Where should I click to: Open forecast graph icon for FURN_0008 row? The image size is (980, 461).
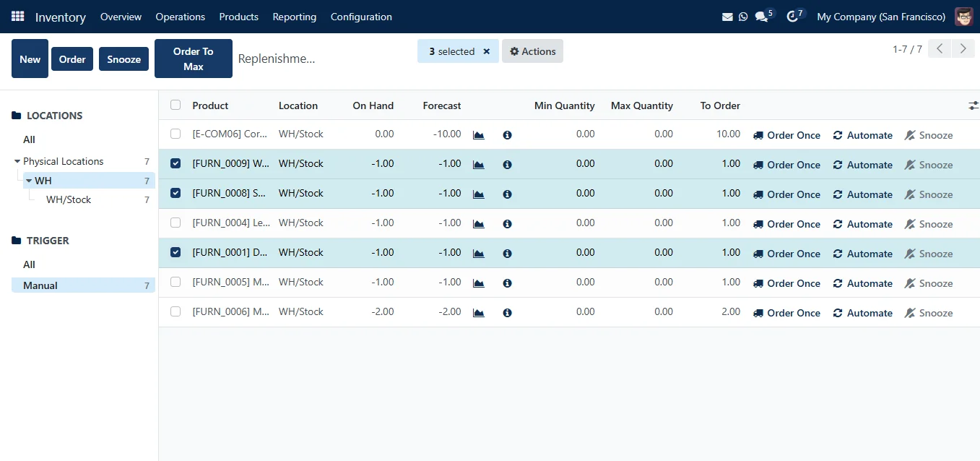(x=478, y=194)
